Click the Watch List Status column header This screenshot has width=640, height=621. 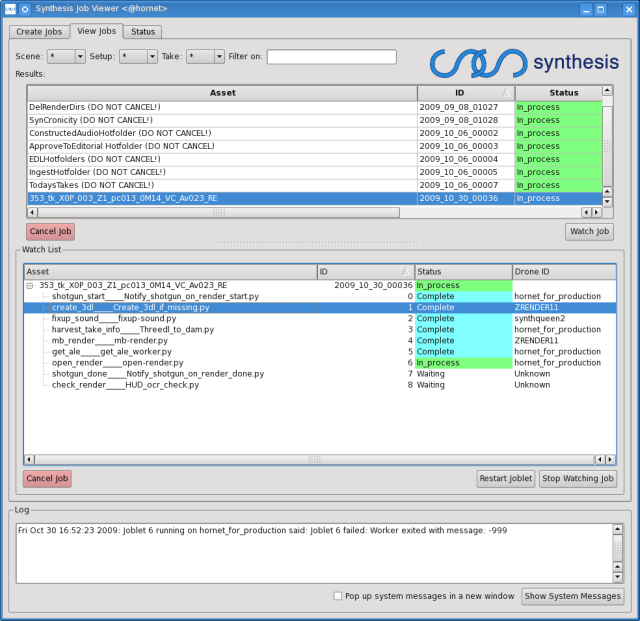(463, 272)
